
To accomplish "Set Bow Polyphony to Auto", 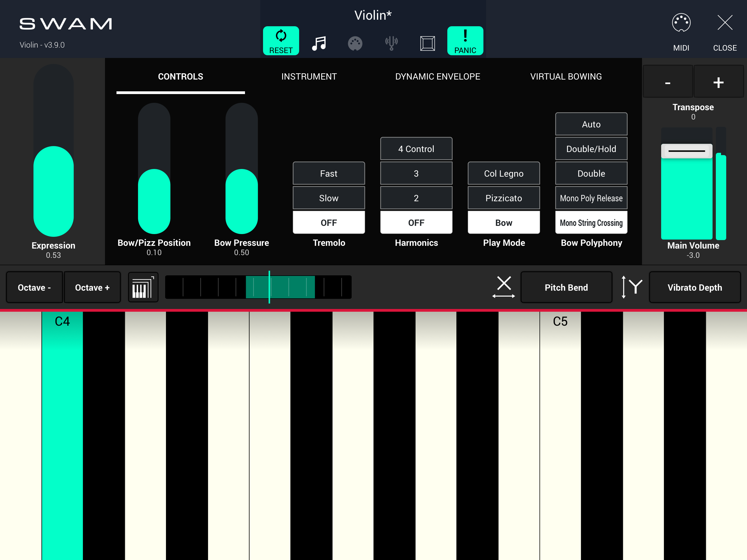I will point(591,124).
